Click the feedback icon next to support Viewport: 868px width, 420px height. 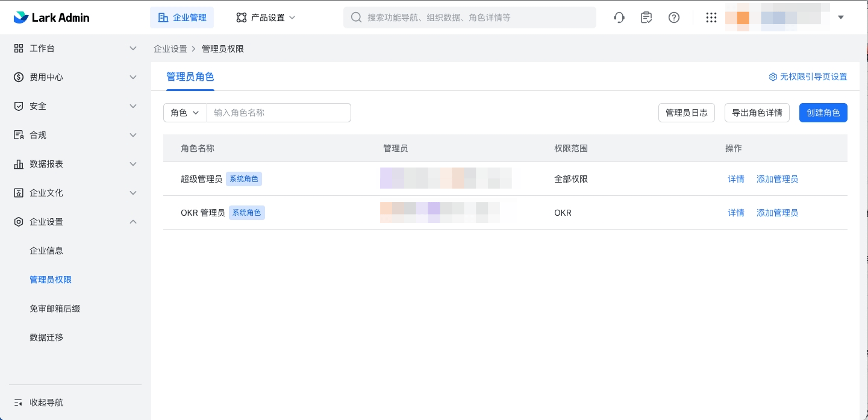[x=646, y=17]
